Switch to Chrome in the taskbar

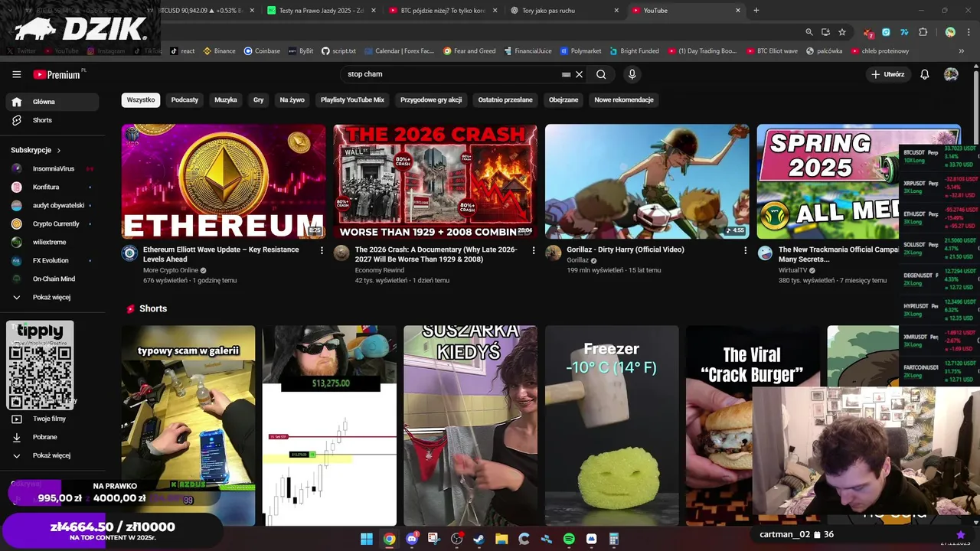(389, 539)
